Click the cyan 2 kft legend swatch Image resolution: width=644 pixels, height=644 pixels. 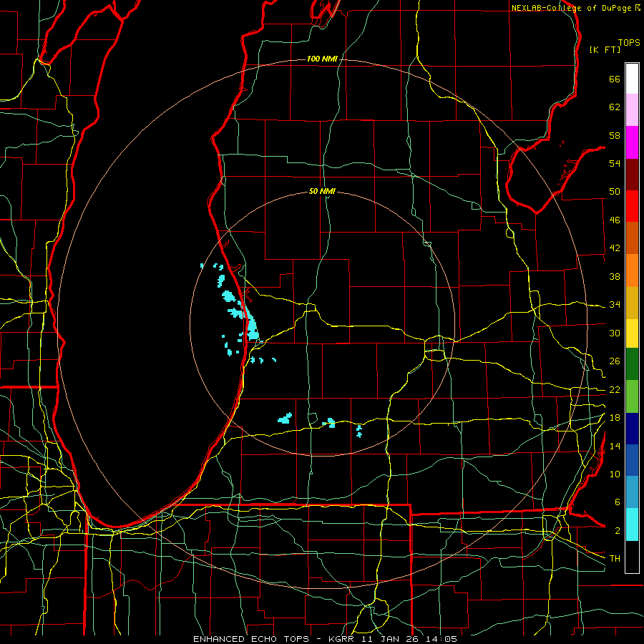click(x=632, y=525)
